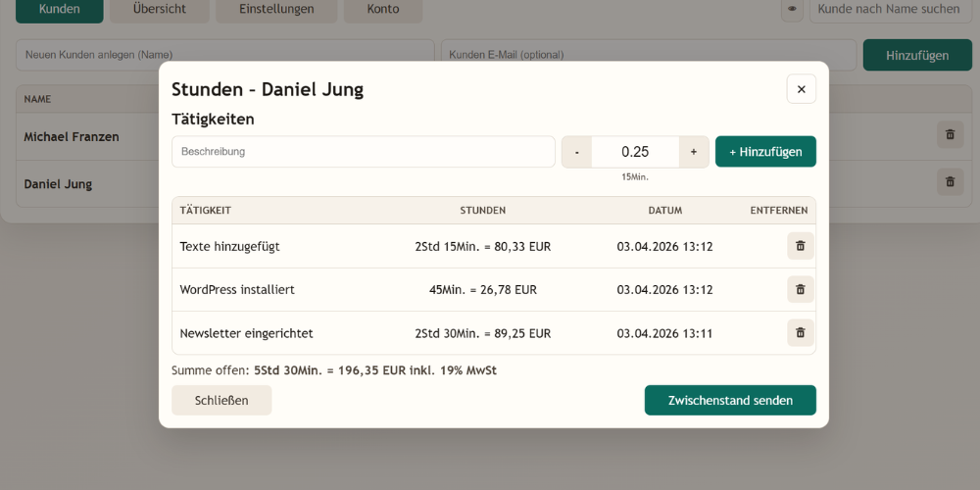Send interim status via 'Zwischenstand senden'

coord(730,401)
